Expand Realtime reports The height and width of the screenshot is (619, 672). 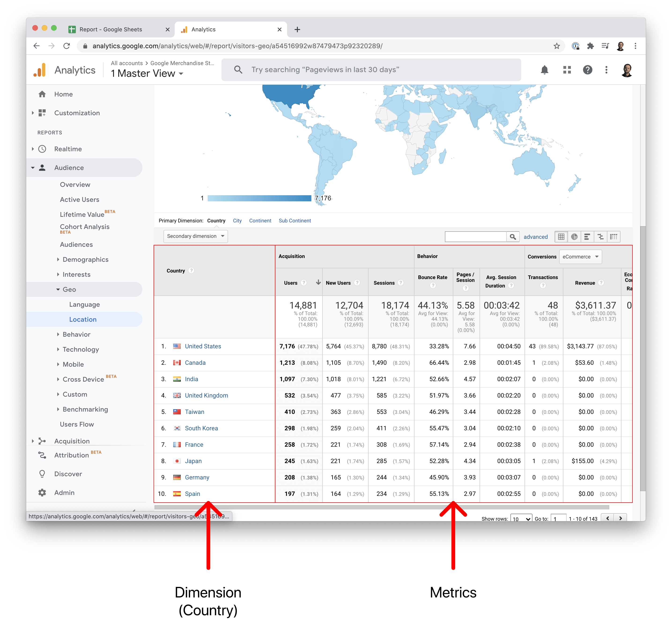point(33,149)
